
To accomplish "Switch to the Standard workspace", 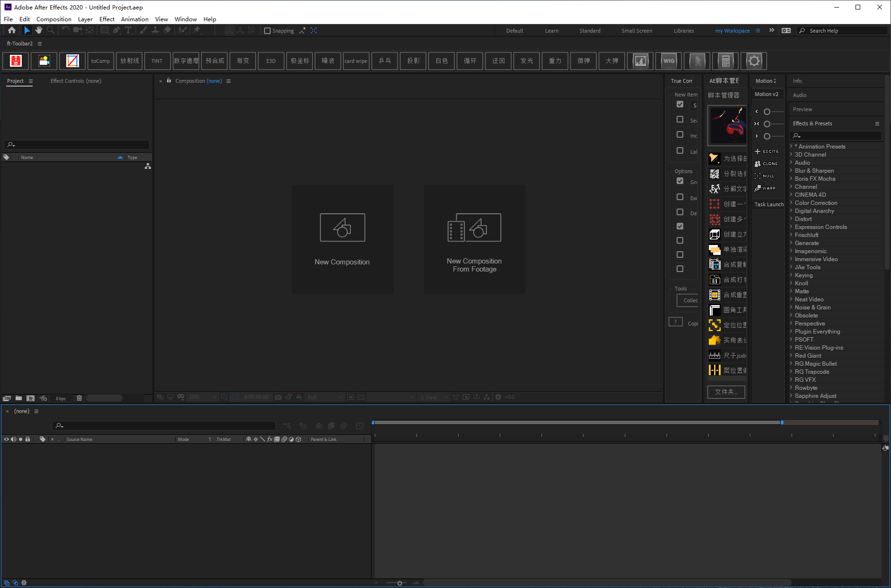I will tap(590, 31).
